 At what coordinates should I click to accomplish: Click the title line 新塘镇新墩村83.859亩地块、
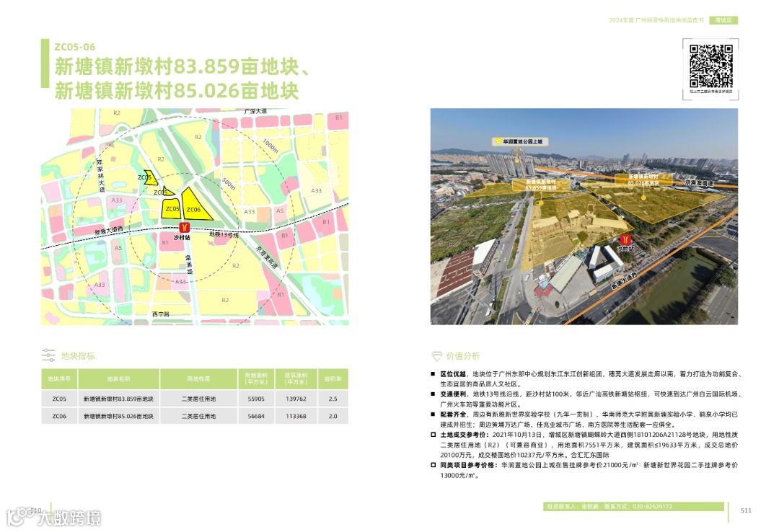(x=182, y=66)
